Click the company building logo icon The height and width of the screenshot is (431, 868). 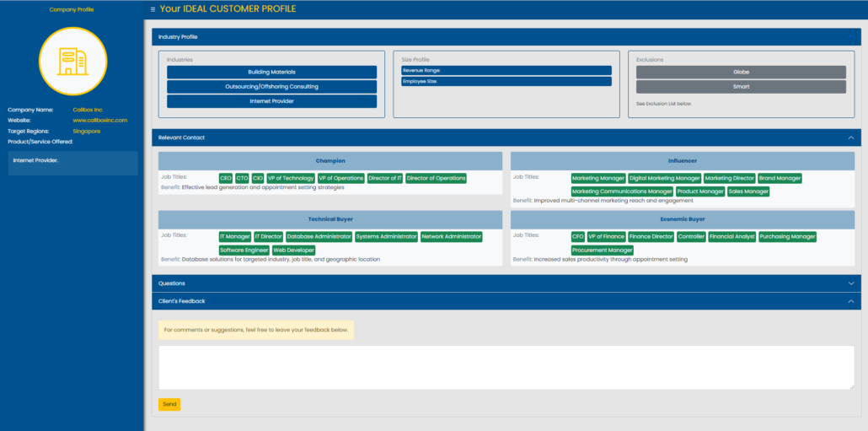73,62
